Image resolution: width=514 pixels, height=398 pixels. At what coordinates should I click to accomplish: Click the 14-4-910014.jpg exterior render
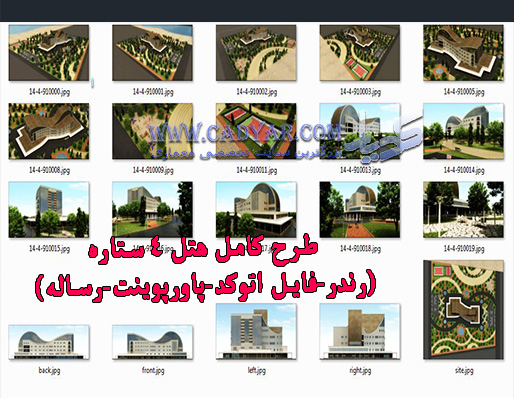point(463,131)
